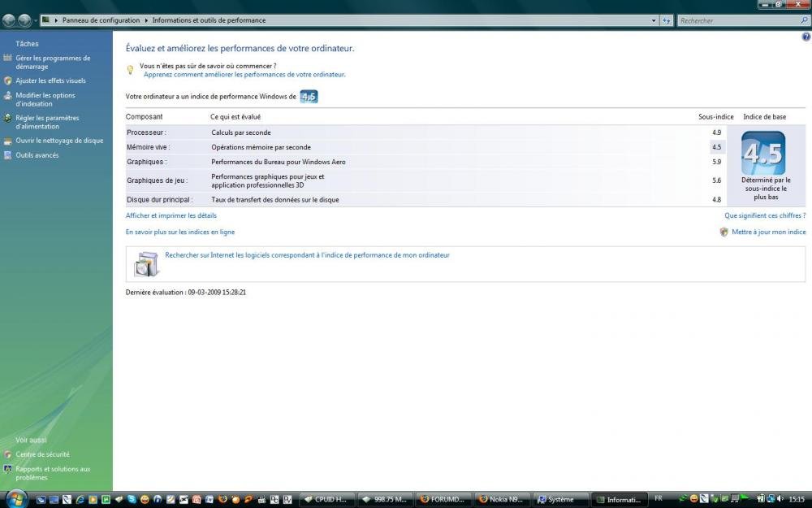Expand the arrow after Panneau de configuration
812x508 pixels.
coord(147,20)
